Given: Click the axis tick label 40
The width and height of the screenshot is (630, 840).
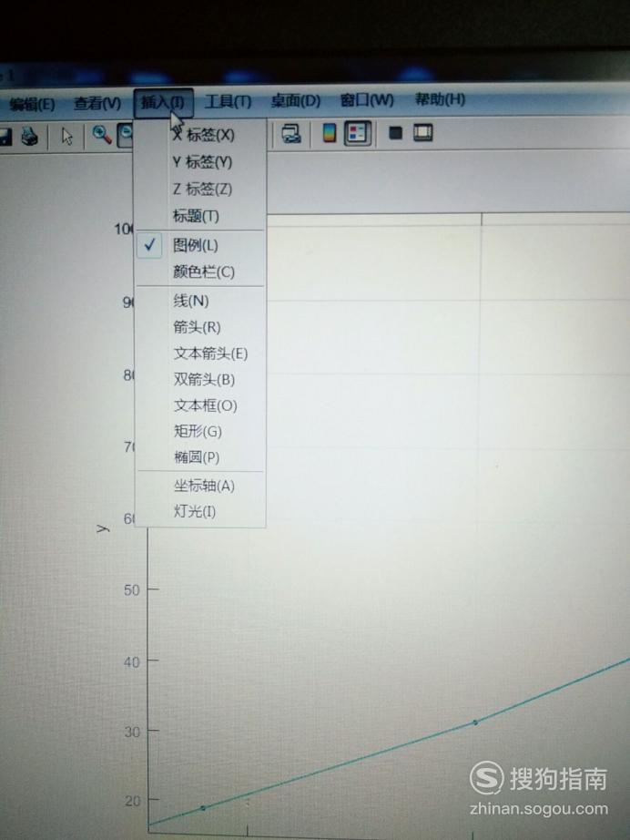Looking at the screenshot, I should pos(132,662).
